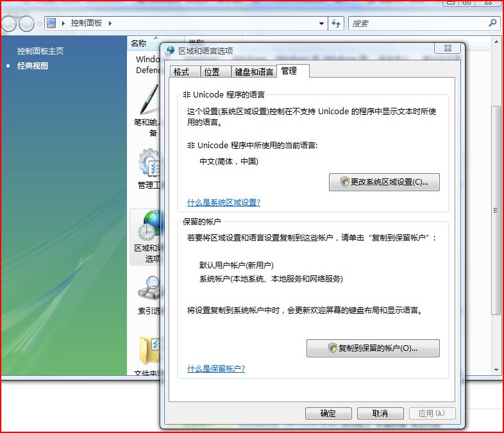
Task: Expand the arrow after 控制面板 breadcrumb
Action: 110,23
